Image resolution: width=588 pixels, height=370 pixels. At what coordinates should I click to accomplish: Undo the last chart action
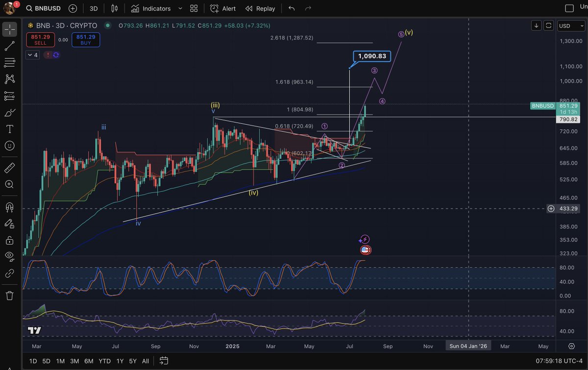click(x=292, y=8)
